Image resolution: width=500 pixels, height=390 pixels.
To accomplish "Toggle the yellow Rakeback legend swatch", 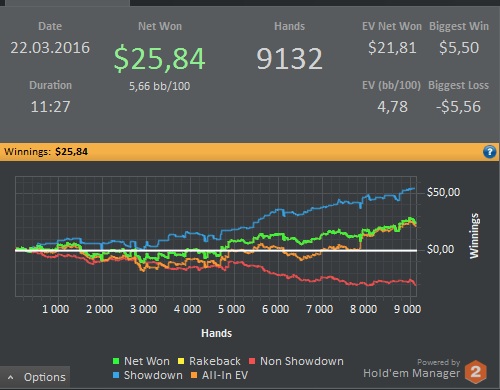I will pos(181,361).
